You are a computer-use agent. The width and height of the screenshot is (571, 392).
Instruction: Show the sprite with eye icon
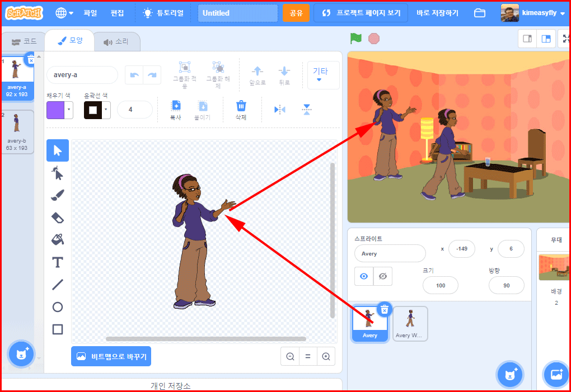364,276
